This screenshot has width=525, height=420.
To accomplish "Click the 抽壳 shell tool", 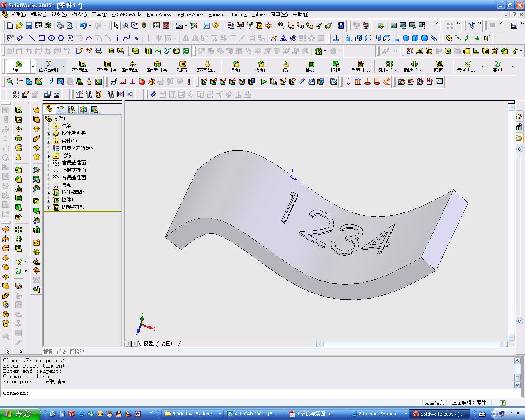I will (x=310, y=66).
